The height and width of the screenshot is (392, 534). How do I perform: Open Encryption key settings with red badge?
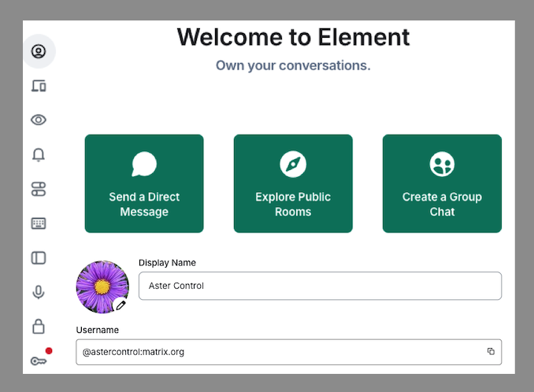(39, 361)
